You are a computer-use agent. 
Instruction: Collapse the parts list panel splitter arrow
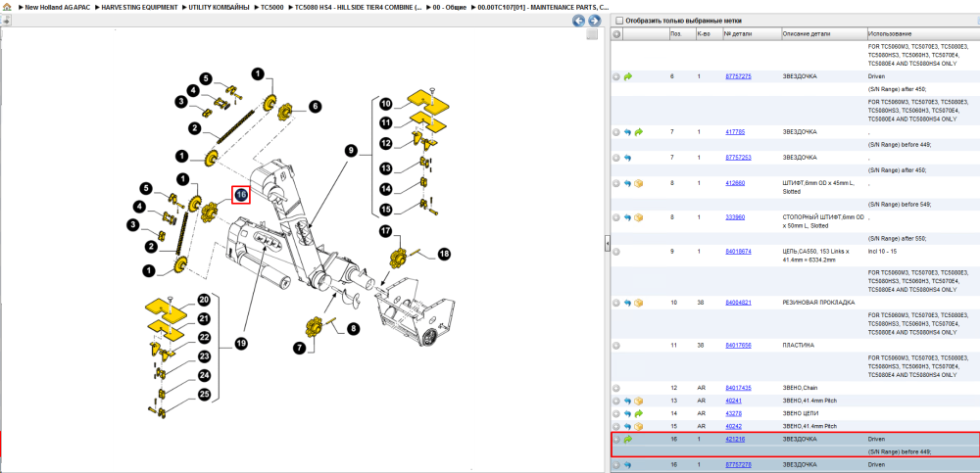pyautogui.click(x=607, y=245)
